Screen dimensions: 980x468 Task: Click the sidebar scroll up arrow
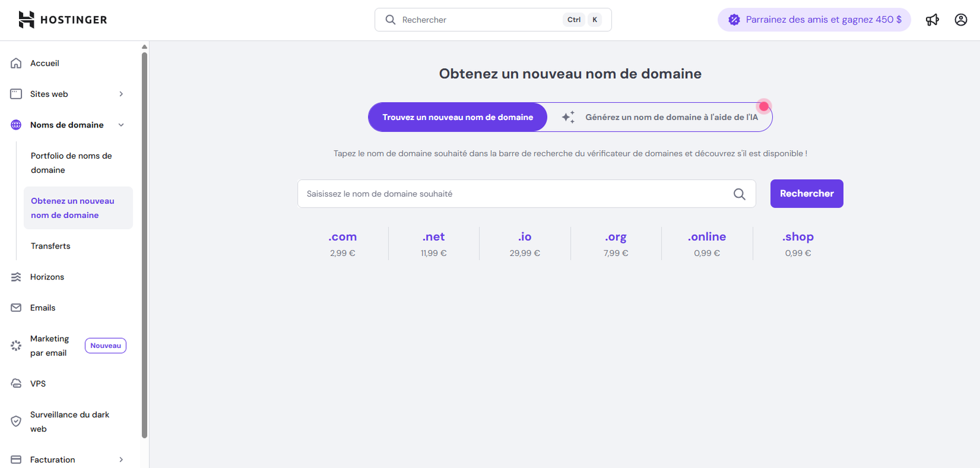[x=145, y=47]
